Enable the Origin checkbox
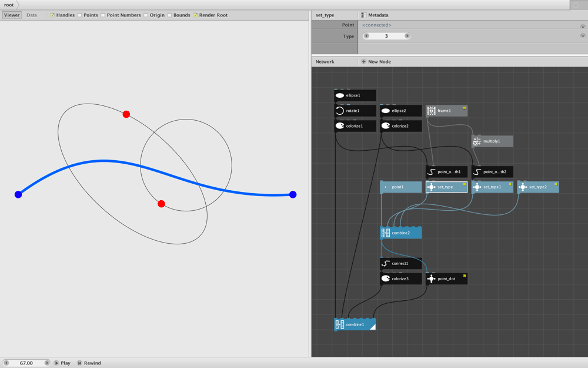 tap(145, 15)
